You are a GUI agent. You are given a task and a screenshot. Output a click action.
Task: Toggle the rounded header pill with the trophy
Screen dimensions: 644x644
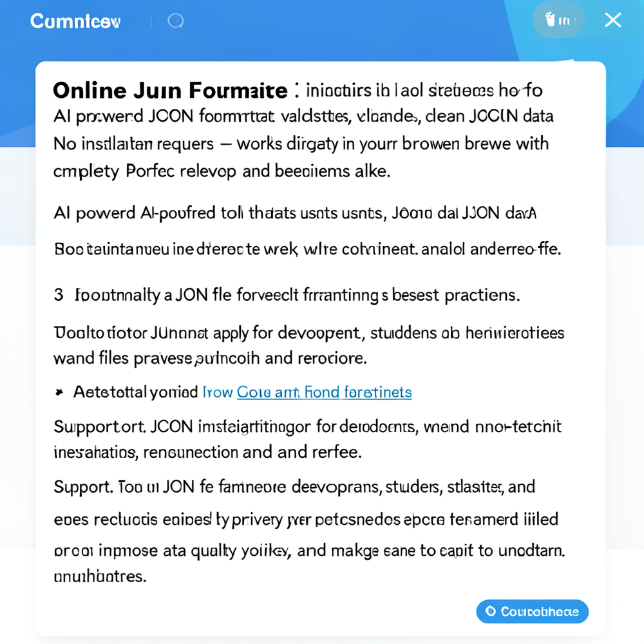click(x=558, y=20)
